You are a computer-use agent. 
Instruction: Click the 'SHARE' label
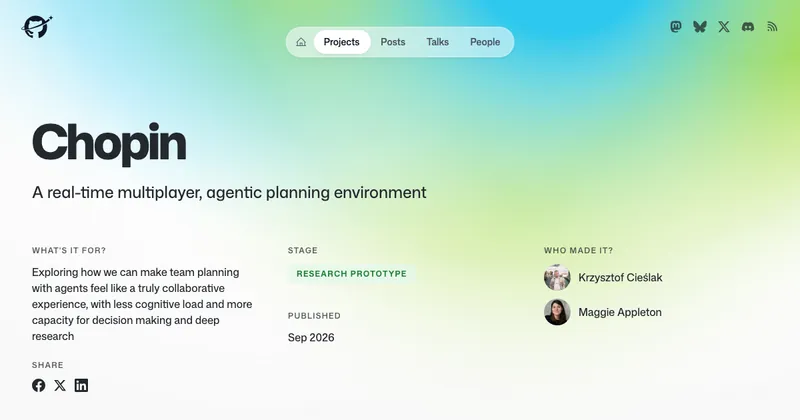pos(47,365)
